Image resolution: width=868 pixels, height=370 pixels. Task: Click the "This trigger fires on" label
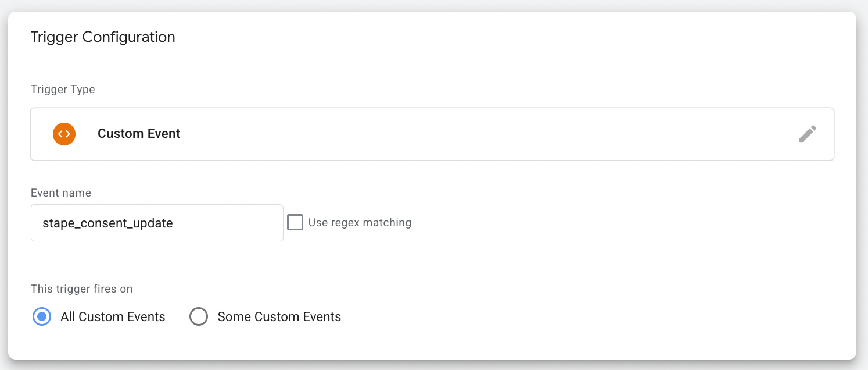[81, 289]
